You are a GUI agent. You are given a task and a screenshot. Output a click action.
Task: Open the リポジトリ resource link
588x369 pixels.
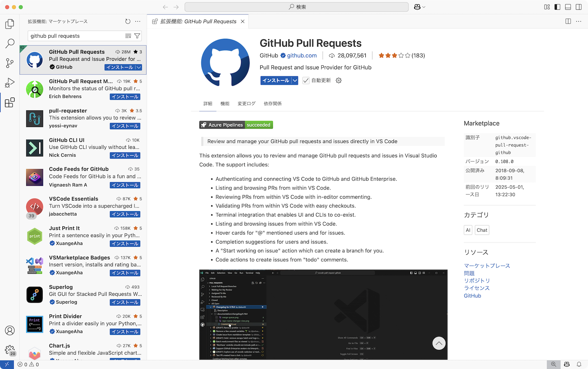(477, 280)
